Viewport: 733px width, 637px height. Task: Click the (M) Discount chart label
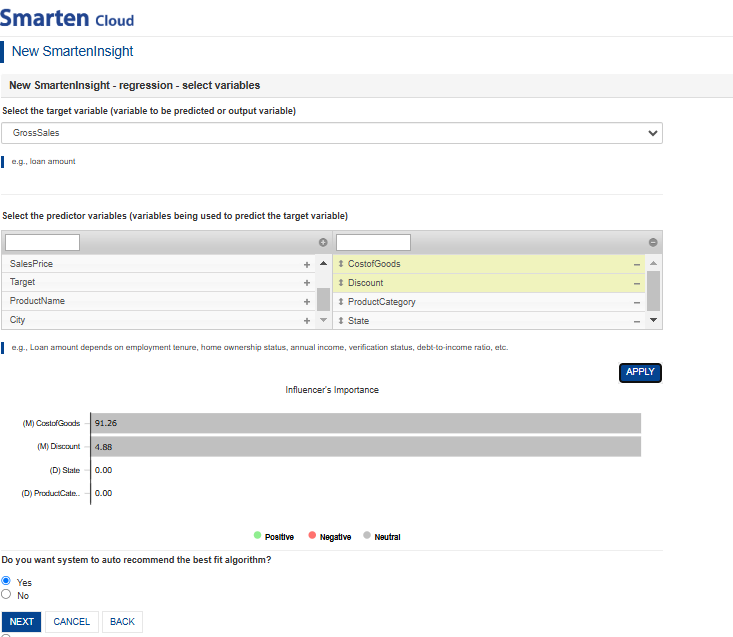tap(58, 447)
